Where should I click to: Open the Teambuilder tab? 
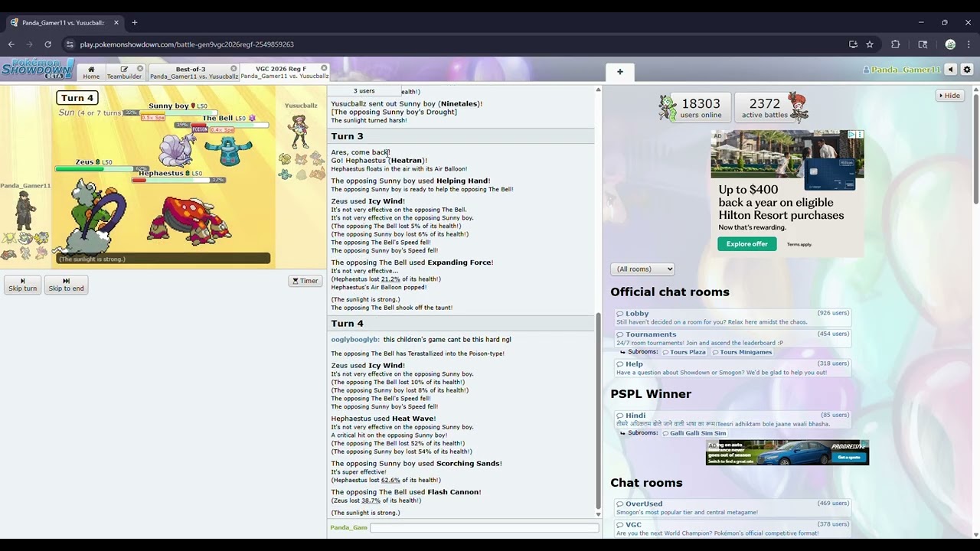pos(124,73)
